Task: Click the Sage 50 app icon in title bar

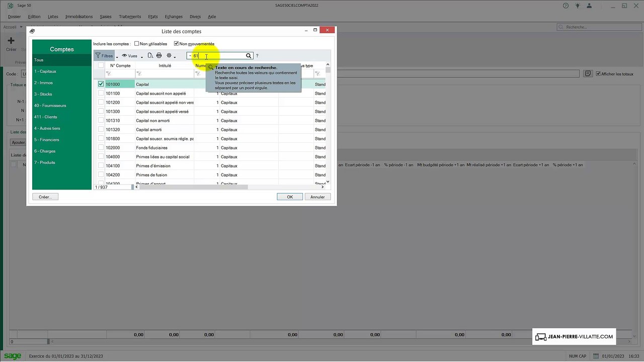Action: (x=10, y=6)
